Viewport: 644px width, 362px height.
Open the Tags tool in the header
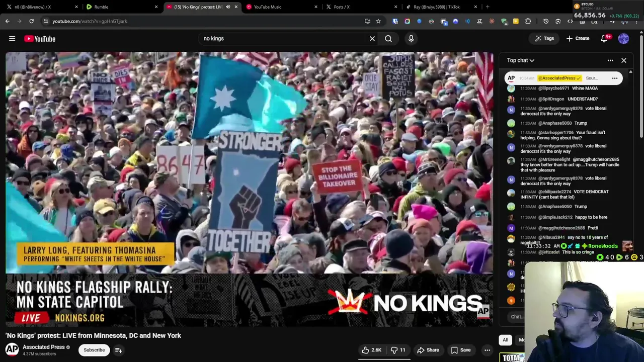click(x=544, y=39)
